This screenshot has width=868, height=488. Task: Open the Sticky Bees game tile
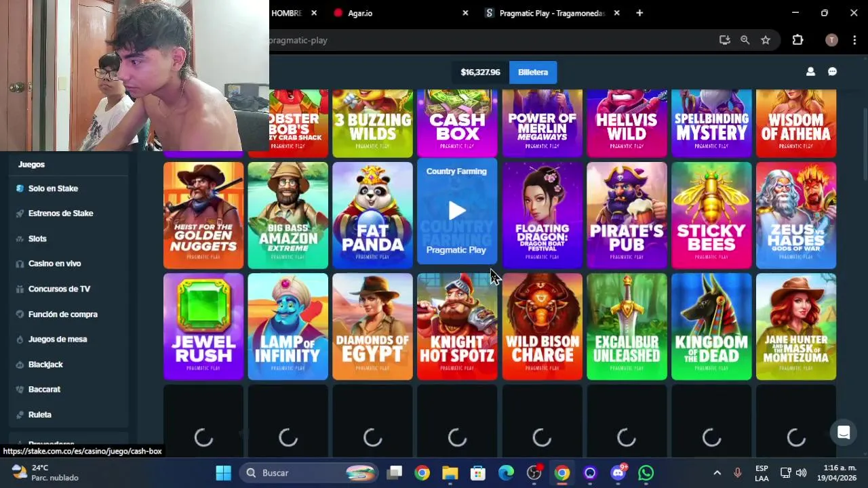click(x=711, y=215)
